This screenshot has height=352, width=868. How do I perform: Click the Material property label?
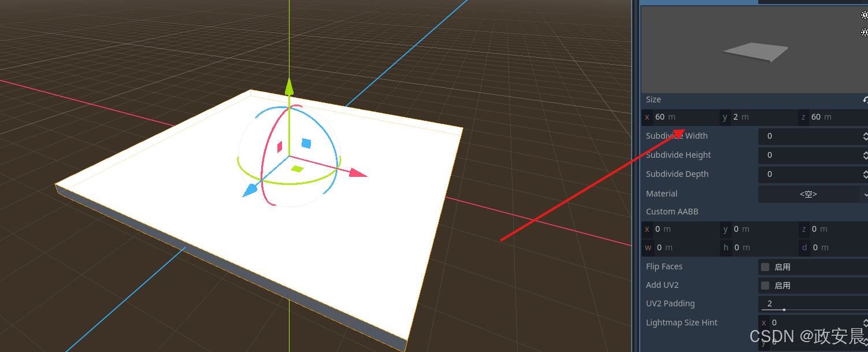point(662,194)
